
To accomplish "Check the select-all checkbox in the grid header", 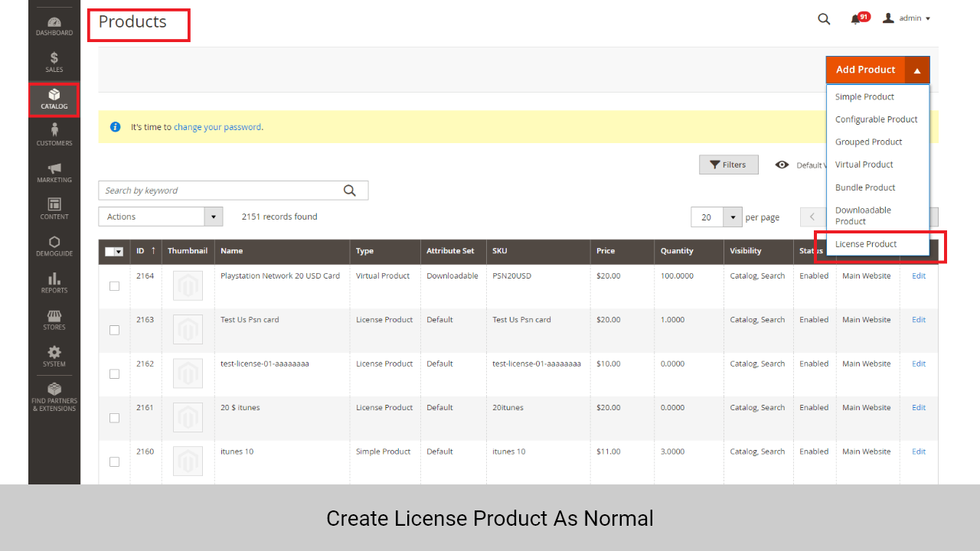I will tap(109, 251).
